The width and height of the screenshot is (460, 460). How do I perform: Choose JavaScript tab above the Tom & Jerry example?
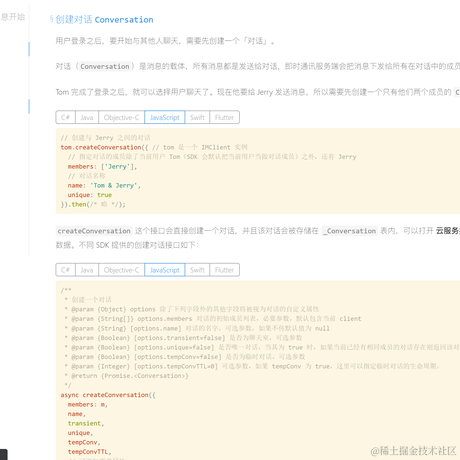165,117
